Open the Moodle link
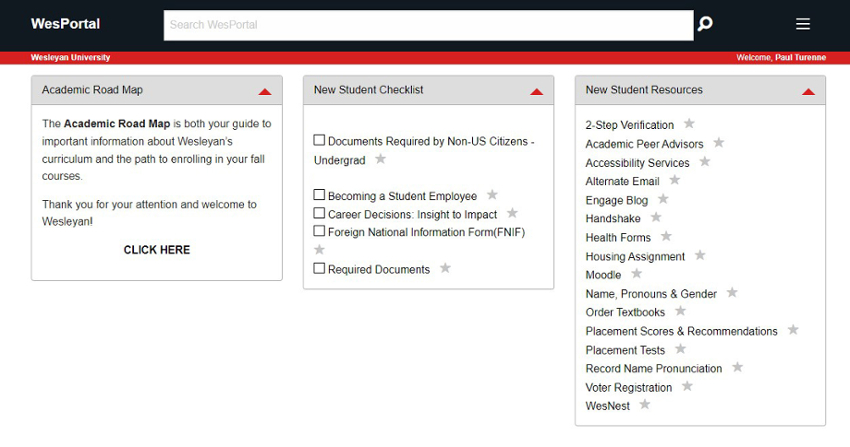This screenshot has height=447, width=850. (x=603, y=275)
